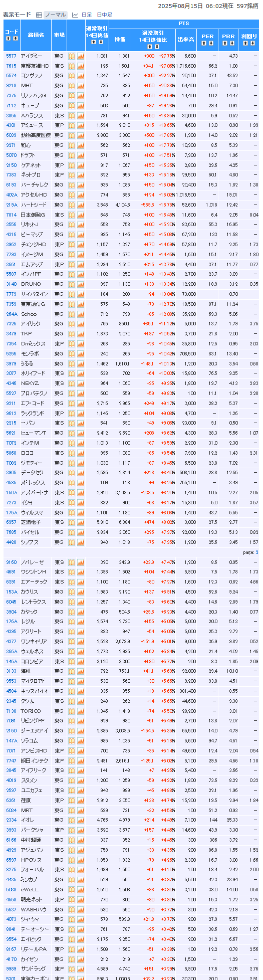The width and height of the screenshot is (263, 980).
Task: Open stock code 4428 link
Action: tap(11, 542)
